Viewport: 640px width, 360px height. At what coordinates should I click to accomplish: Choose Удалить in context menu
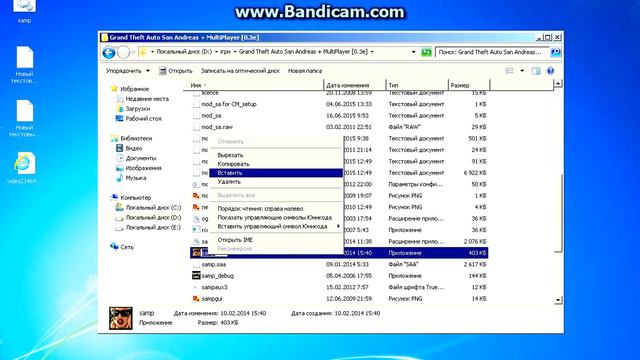tap(276, 182)
